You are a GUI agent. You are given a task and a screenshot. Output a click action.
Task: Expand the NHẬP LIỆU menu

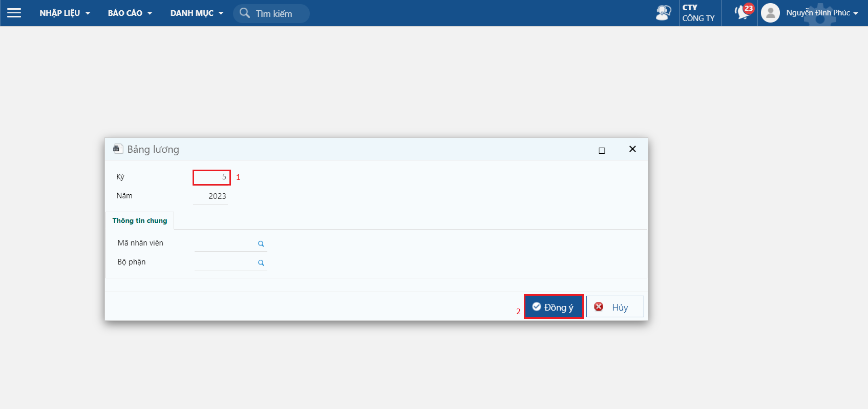[65, 13]
